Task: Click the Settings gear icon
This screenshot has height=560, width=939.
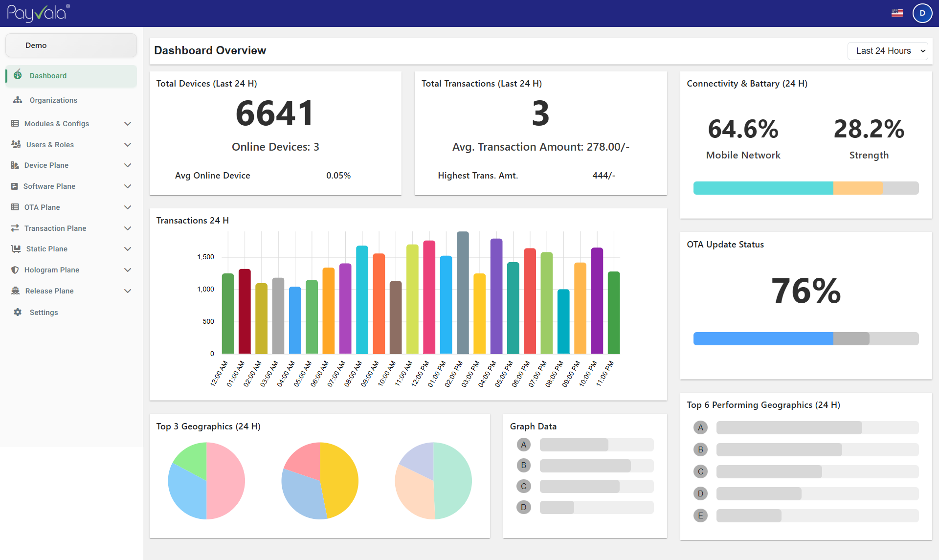Action: pos(18,312)
